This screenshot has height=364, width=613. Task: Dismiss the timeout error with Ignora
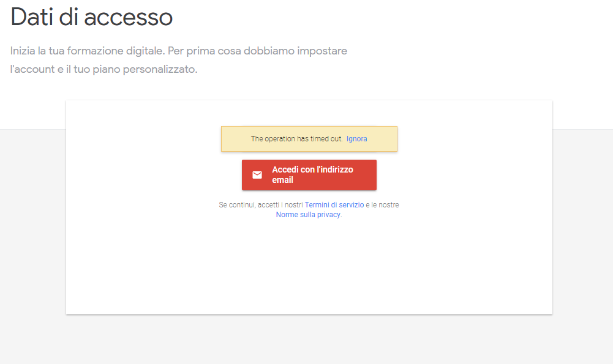(356, 139)
